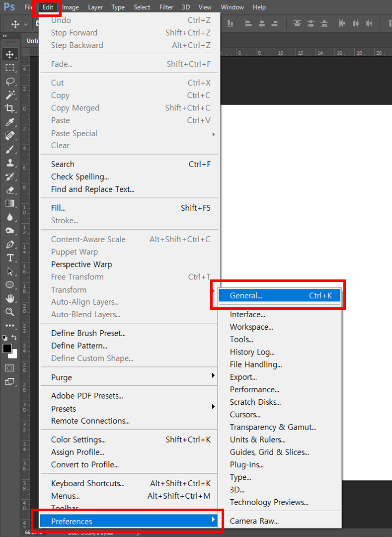
Task: Select the Eyedropper tool
Action: coord(9,122)
